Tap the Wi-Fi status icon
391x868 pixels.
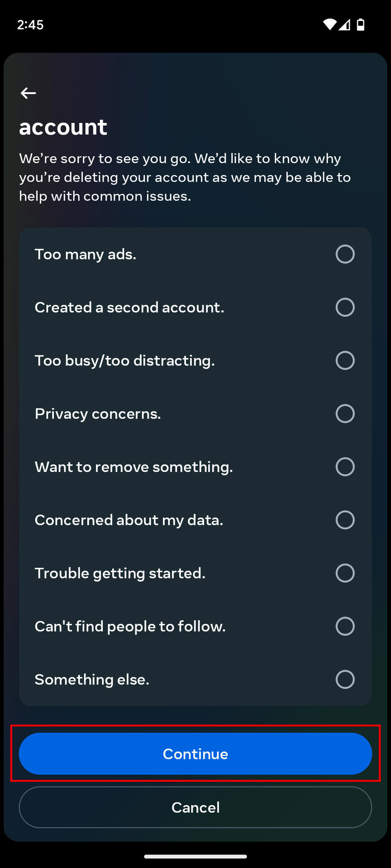point(330,24)
